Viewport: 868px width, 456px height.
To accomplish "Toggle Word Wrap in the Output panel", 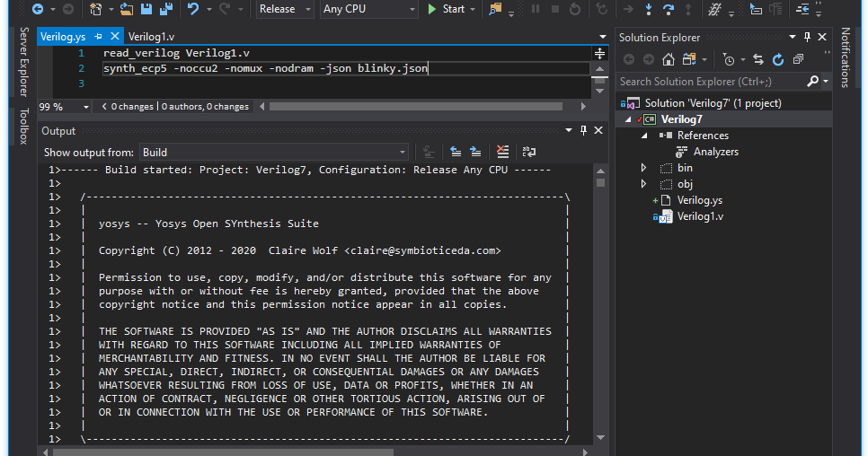I will click(529, 152).
